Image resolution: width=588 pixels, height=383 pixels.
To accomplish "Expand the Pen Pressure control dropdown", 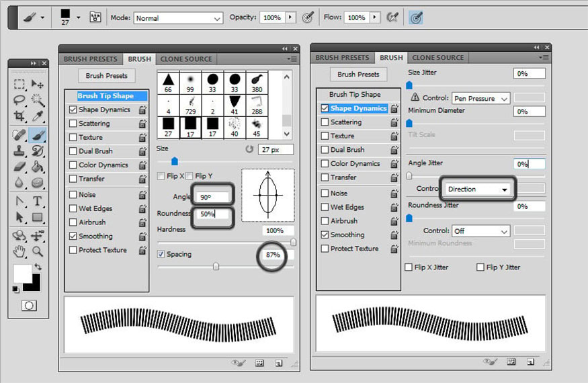I will [x=480, y=98].
